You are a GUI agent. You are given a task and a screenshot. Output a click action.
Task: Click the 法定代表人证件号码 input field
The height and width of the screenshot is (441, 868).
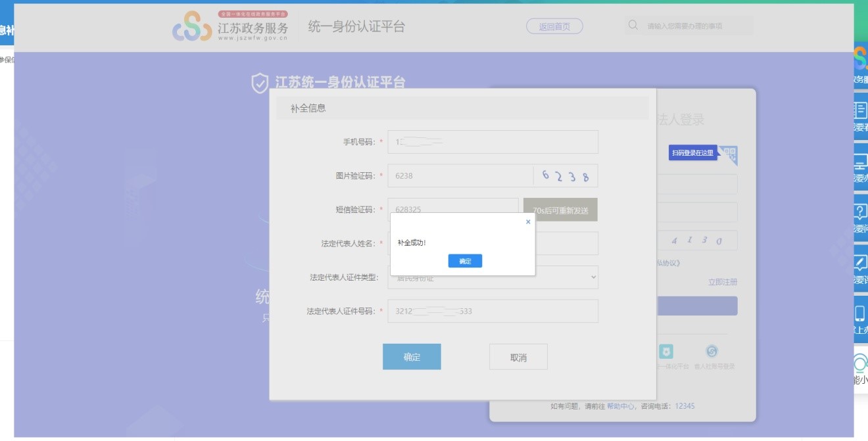pos(493,311)
